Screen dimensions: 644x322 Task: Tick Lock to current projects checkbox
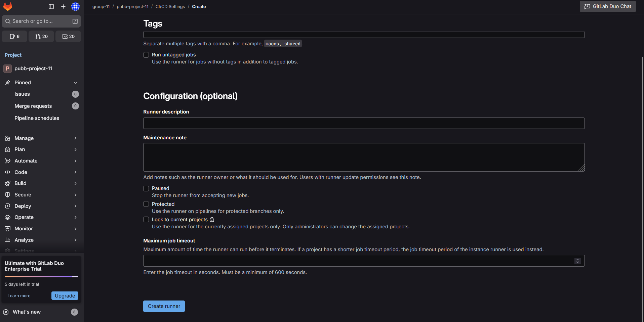[x=146, y=220]
